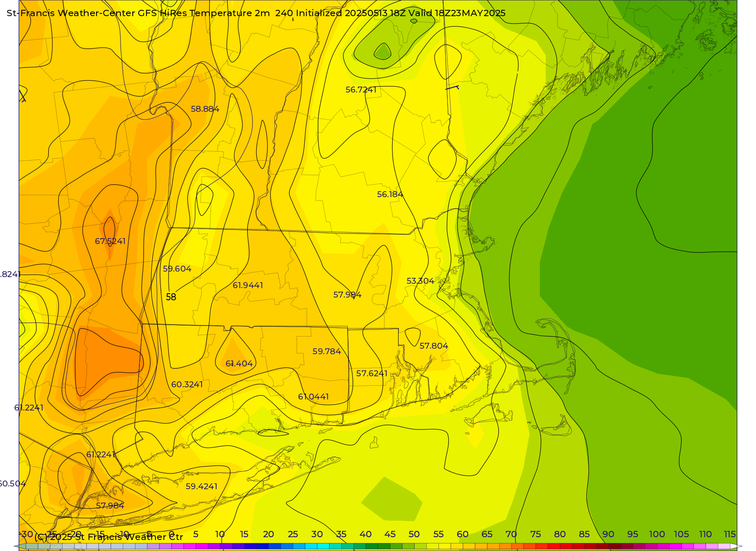Click 'GFS HiRes Temperature 2m' in title

(204, 13)
